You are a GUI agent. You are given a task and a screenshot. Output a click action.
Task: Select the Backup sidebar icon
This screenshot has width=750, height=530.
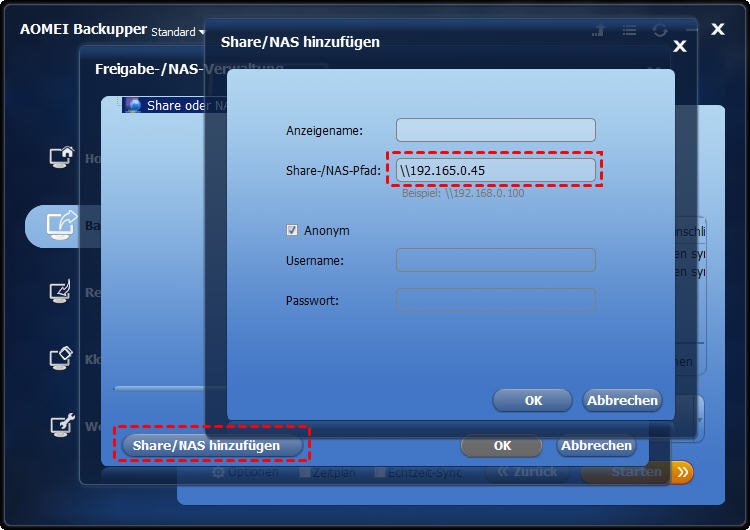[61, 224]
